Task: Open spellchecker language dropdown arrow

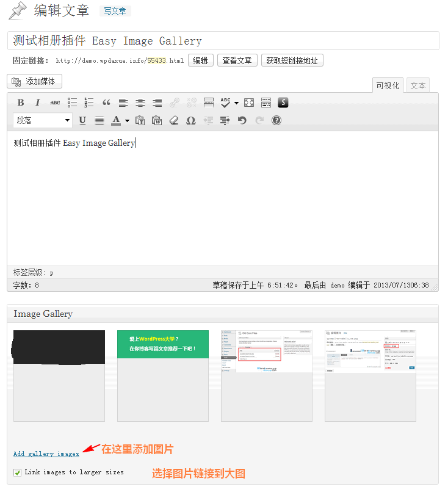Action: point(236,103)
